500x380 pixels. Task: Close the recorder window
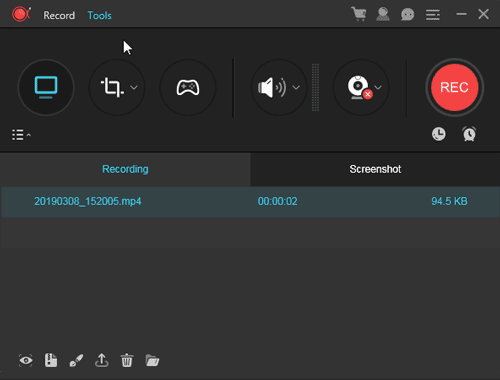click(x=483, y=14)
